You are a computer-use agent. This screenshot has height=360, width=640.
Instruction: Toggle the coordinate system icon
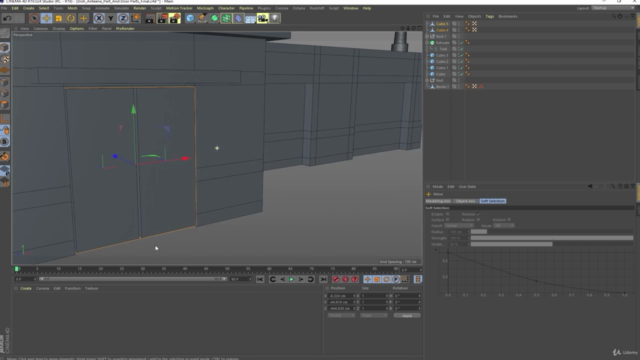(x=135, y=18)
